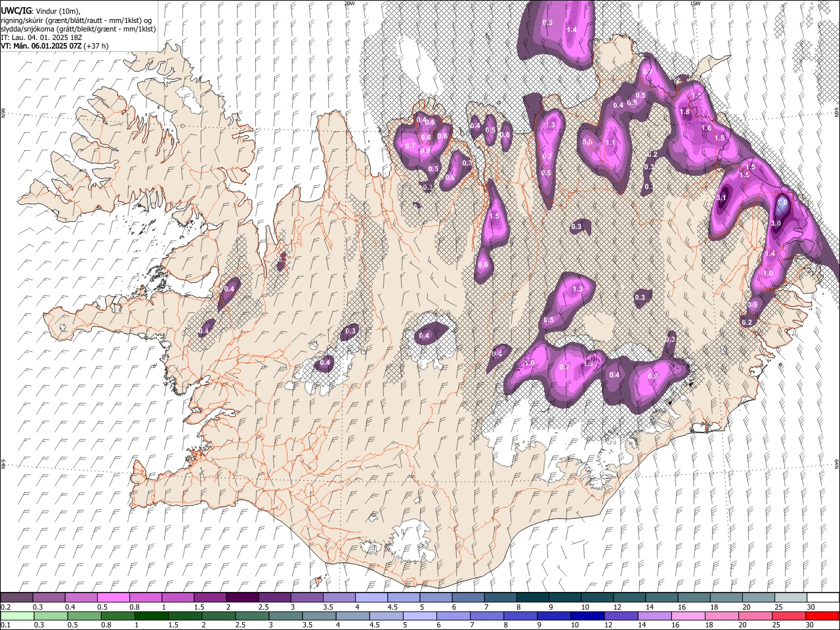Click the "VT: Mán. 06.01.2025 07Z" valid time
Screen dimensions: 840x630
pyautogui.click(x=41, y=46)
